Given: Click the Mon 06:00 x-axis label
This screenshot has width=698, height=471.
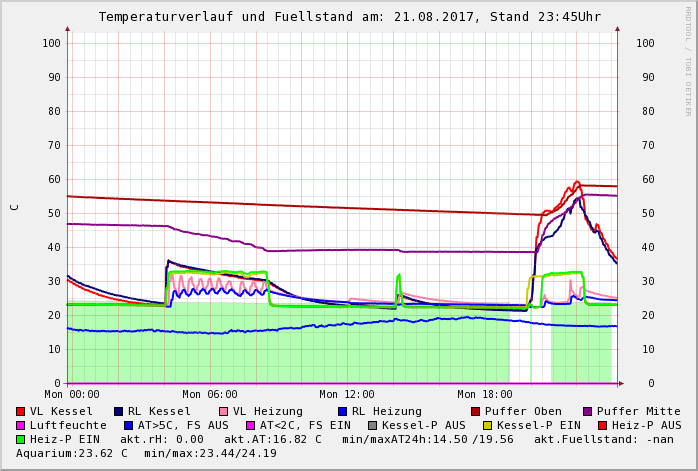Looking at the screenshot, I should (210, 394).
